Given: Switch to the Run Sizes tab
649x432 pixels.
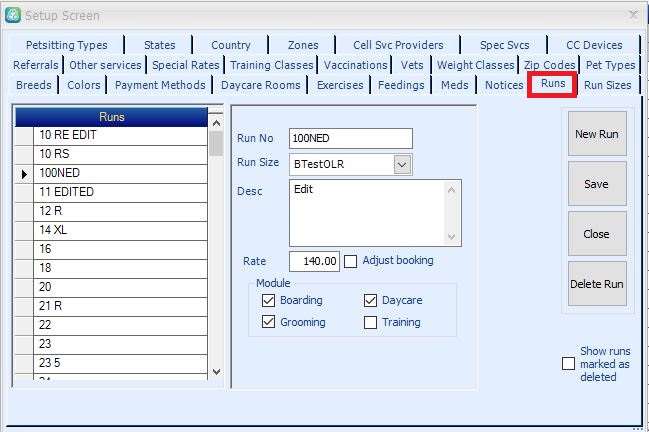Looking at the screenshot, I should point(607,85).
